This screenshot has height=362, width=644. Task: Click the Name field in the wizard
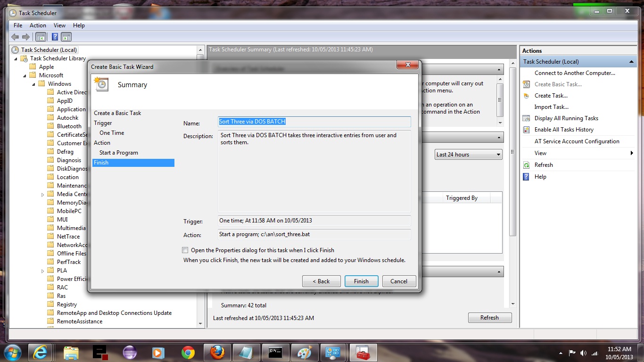[314, 122]
